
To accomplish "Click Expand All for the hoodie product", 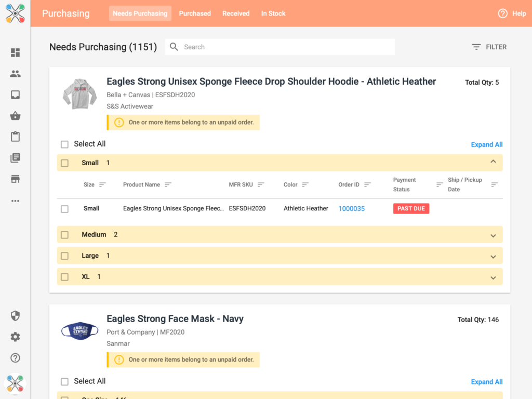I will click(x=486, y=144).
